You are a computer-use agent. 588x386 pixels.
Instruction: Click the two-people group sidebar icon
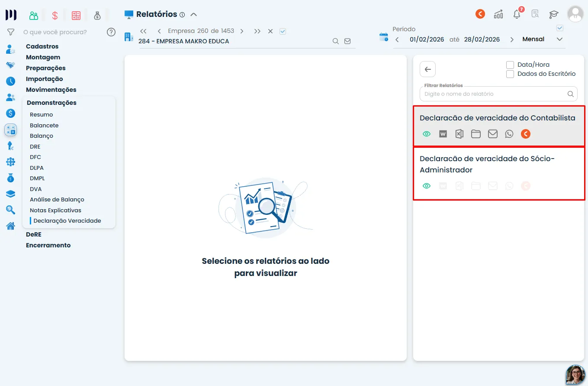pos(11,97)
